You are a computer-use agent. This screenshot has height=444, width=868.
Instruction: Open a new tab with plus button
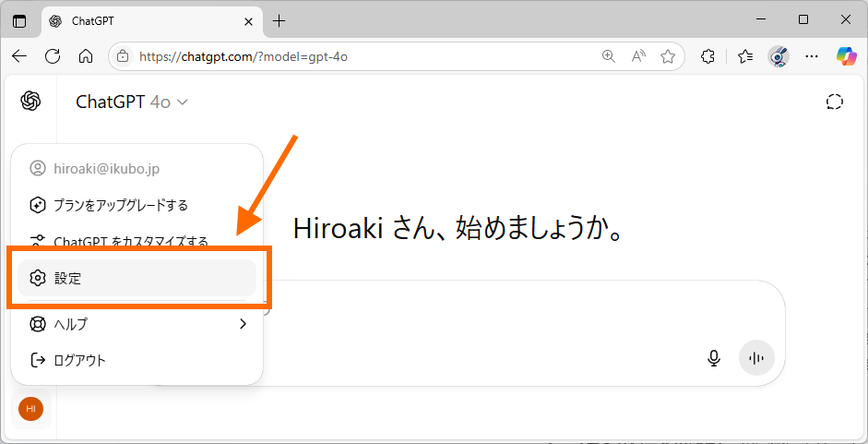point(279,21)
